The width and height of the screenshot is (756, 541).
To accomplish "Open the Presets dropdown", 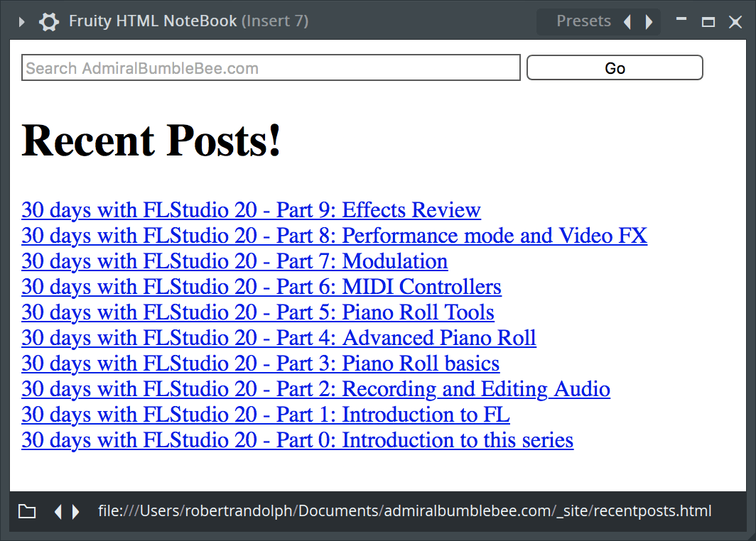I will (583, 21).
